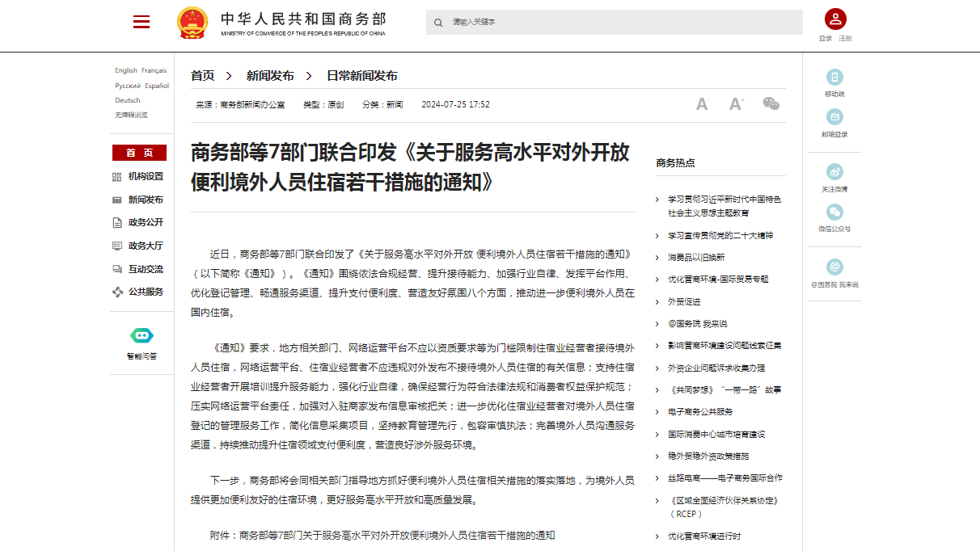Switch language to Español
Image resolution: width=980 pixels, height=551 pixels.
coord(157,86)
